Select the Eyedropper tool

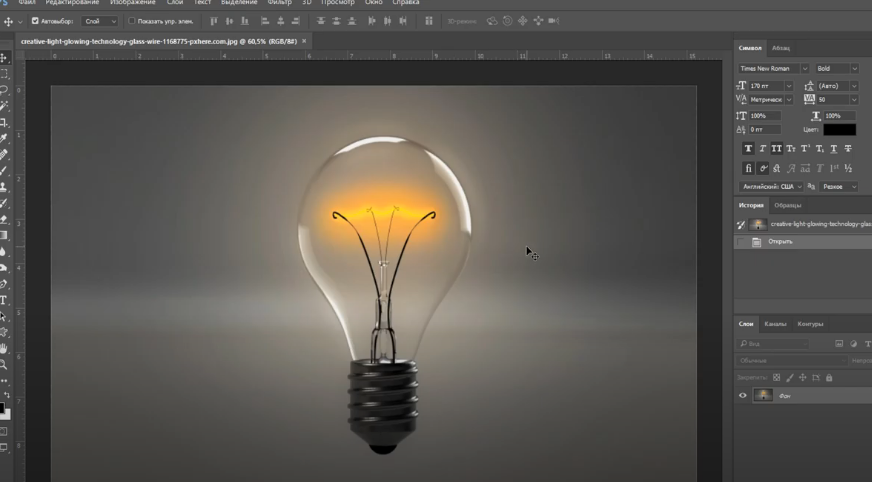(4, 138)
